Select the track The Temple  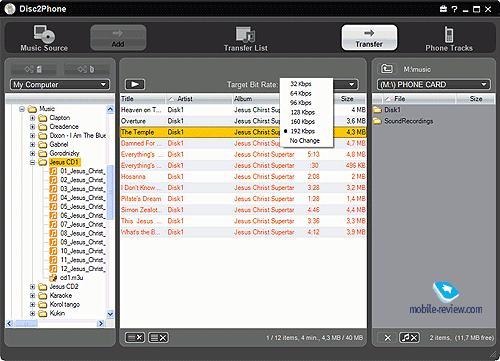243,132
